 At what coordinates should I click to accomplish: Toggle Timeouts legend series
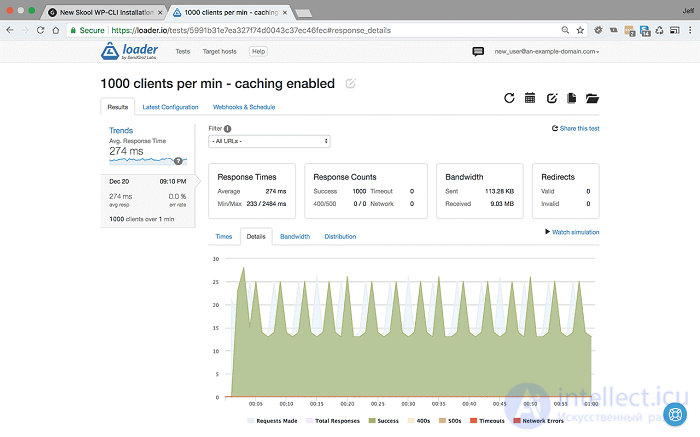pyautogui.click(x=487, y=420)
